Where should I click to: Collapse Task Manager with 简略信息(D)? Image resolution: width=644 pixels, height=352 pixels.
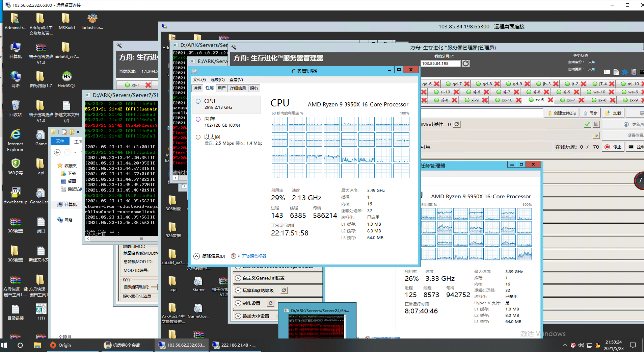coord(209,256)
